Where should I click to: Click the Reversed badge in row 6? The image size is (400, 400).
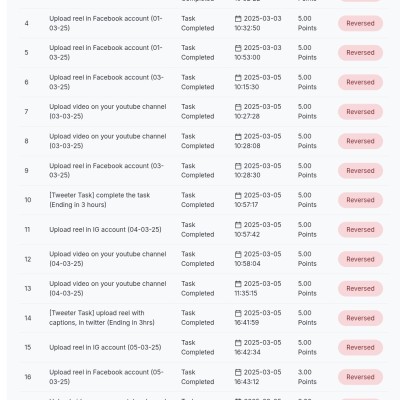tap(360, 82)
